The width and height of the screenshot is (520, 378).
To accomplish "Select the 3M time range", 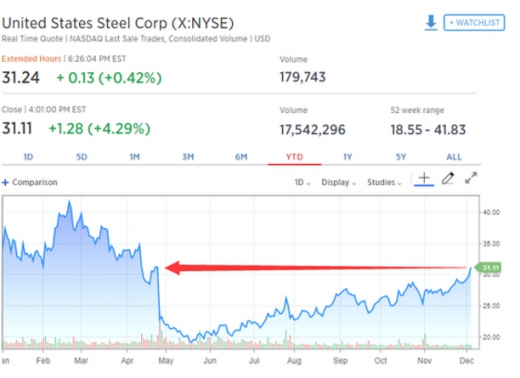I will pyautogui.click(x=188, y=157).
